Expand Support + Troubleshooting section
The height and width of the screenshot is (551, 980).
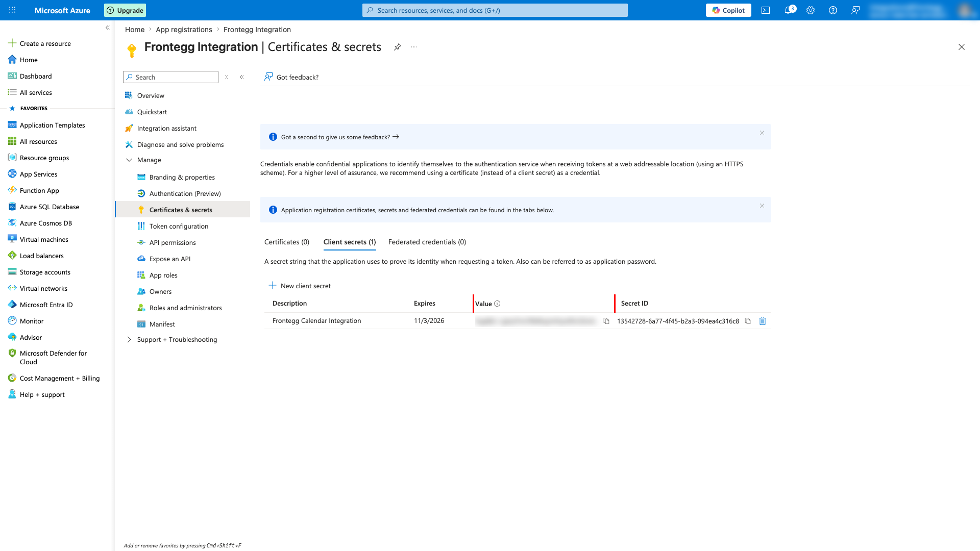(x=129, y=340)
